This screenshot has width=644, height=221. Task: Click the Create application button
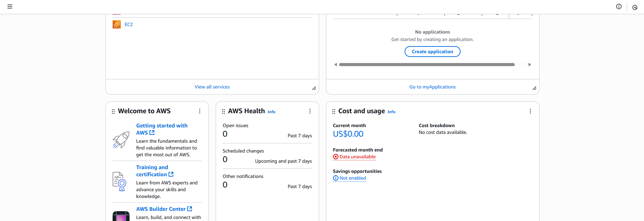(432, 52)
